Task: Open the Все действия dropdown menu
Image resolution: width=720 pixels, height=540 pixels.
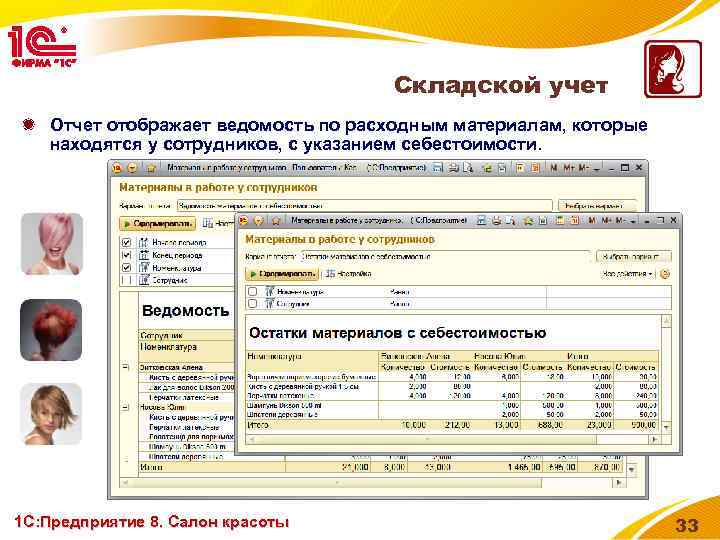Action: [628, 274]
